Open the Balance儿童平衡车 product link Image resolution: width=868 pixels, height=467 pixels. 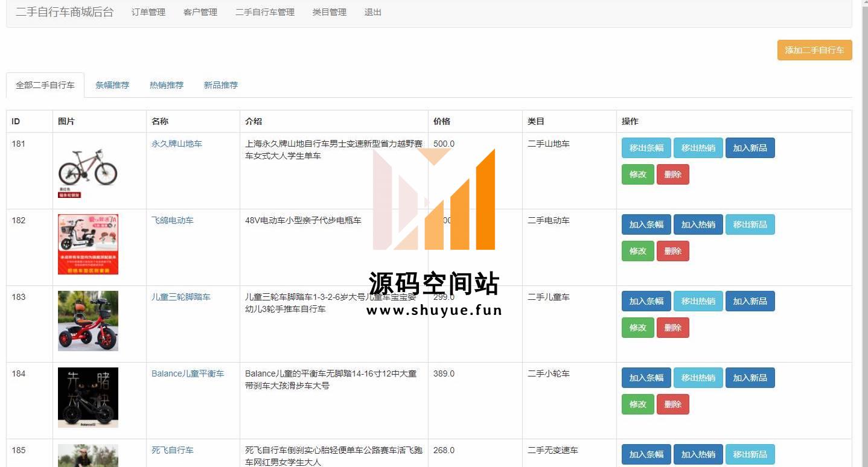188,373
